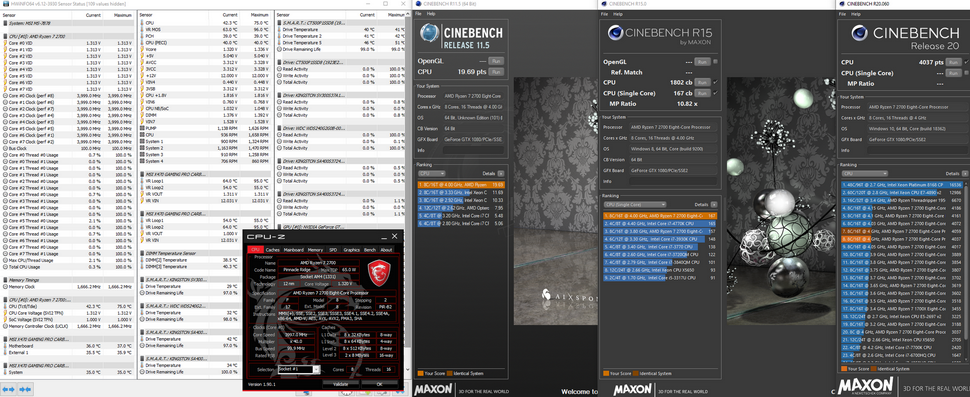Open File menu in Cinebench R11.5
The height and width of the screenshot is (397, 970).
pos(419,14)
